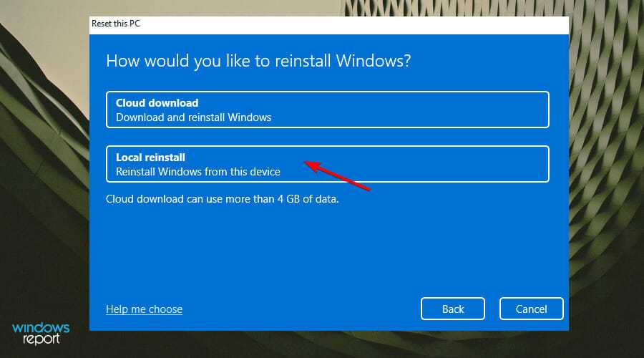Cancel the Reset this PC dialog
The width and height of the screenshot is (644, 358).
tap(531, 309)
